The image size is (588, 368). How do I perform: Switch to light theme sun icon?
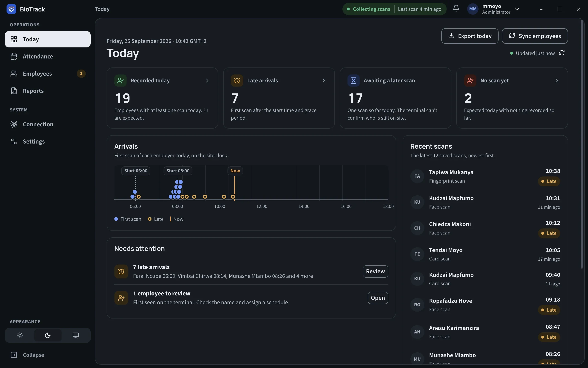pyautogui.click(x=20, y=335)
